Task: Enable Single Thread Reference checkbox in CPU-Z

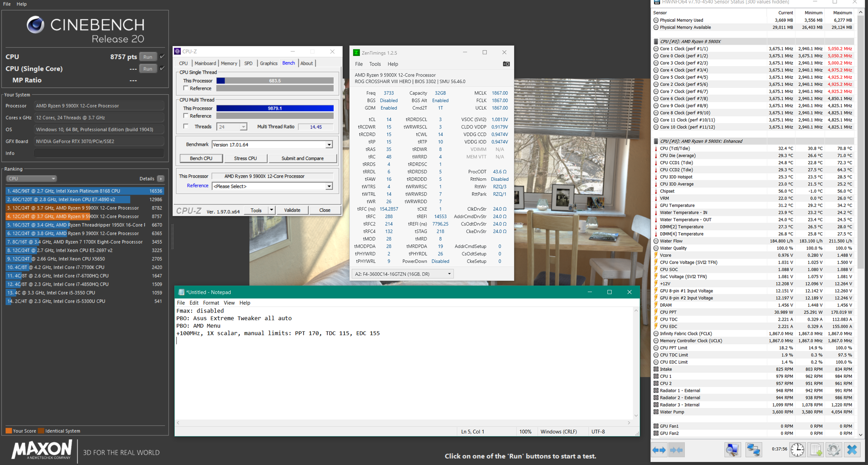Action: point(186,88)
